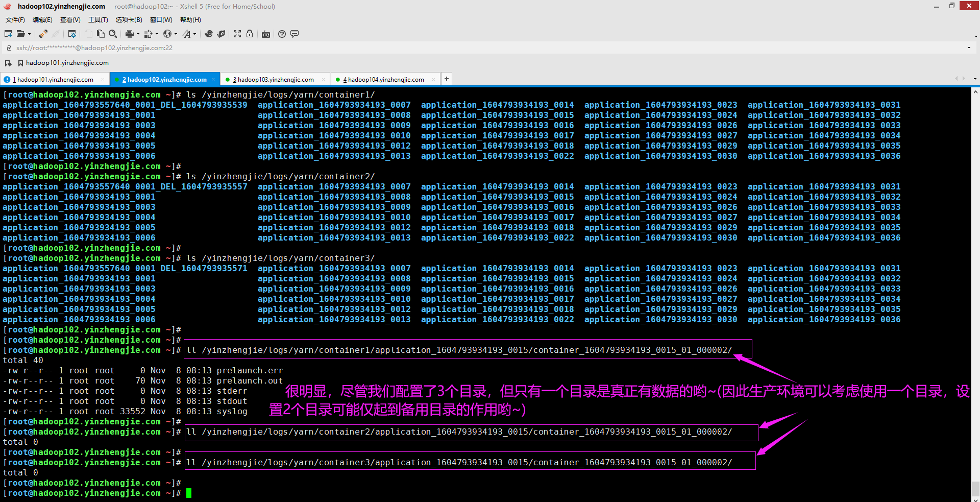Click the padlock icon in the toolbar
Viewport: 980px width, 502px height.
click(x=250, y=34)
